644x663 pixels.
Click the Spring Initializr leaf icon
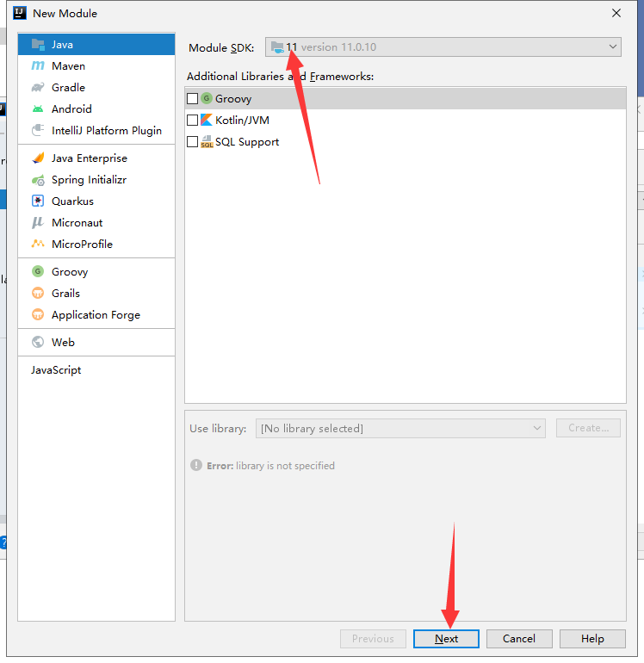click(x=38, y=180)
